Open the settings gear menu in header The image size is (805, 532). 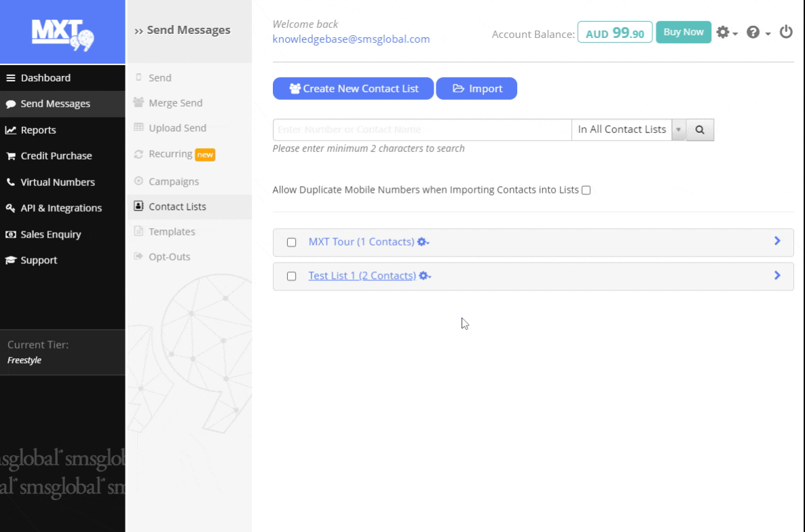pyautogui.click(x=726, y=32)
